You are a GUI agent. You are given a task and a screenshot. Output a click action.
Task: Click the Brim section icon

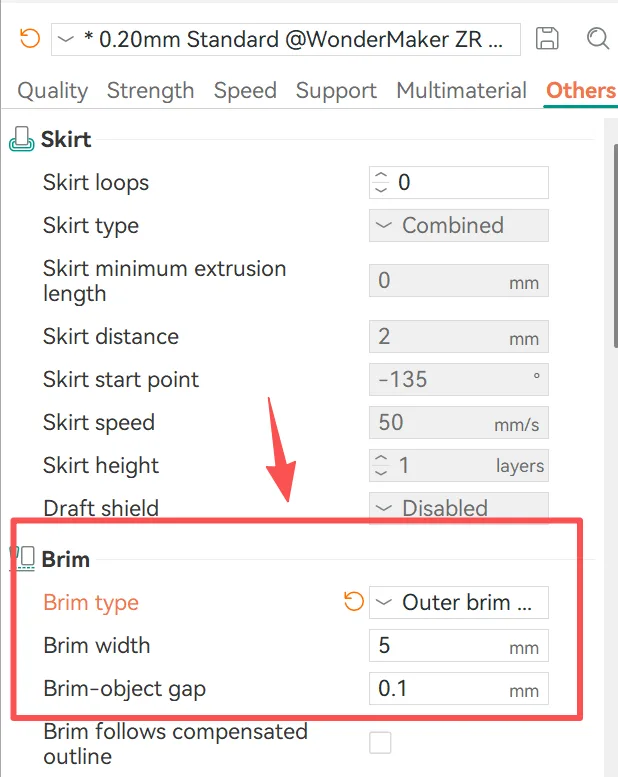pos(22,558)
